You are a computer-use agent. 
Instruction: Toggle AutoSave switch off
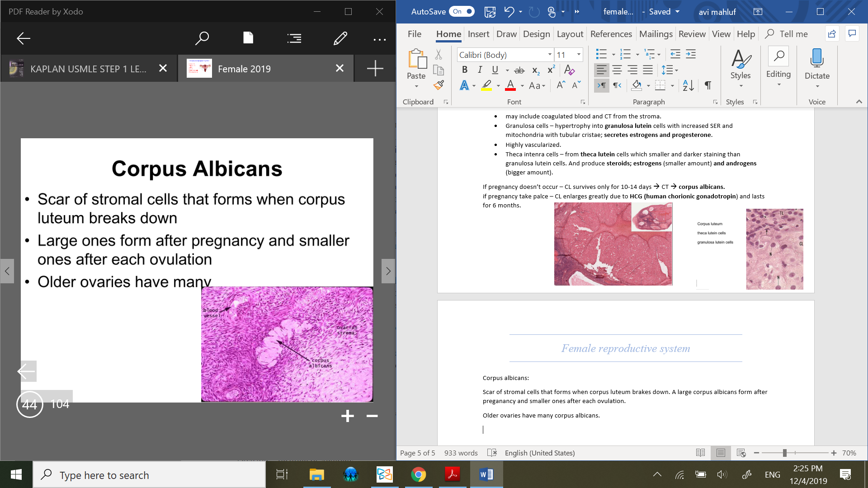point(462,12)
